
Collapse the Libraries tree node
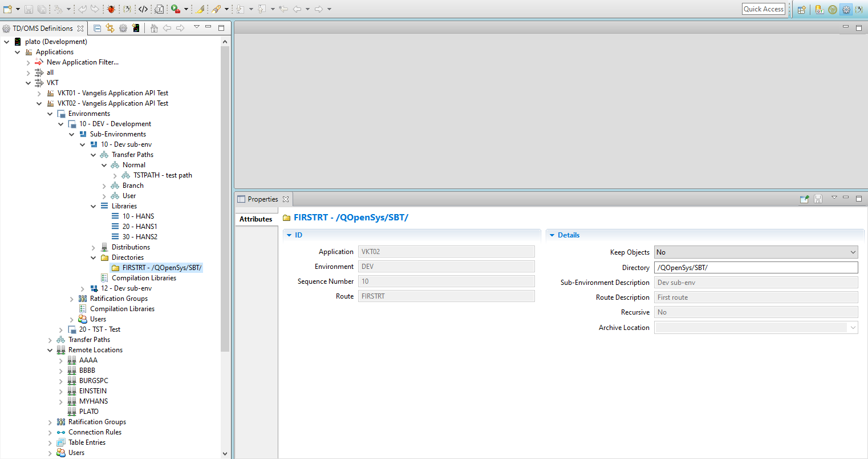(94, 206)
